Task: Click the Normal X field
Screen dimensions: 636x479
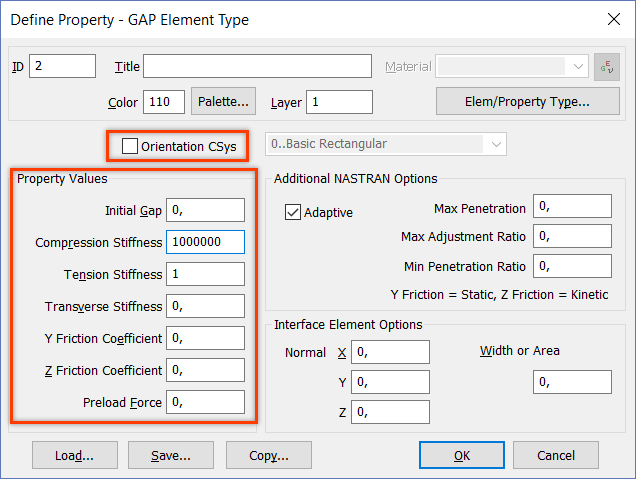Action: click(x=390, y=352)
